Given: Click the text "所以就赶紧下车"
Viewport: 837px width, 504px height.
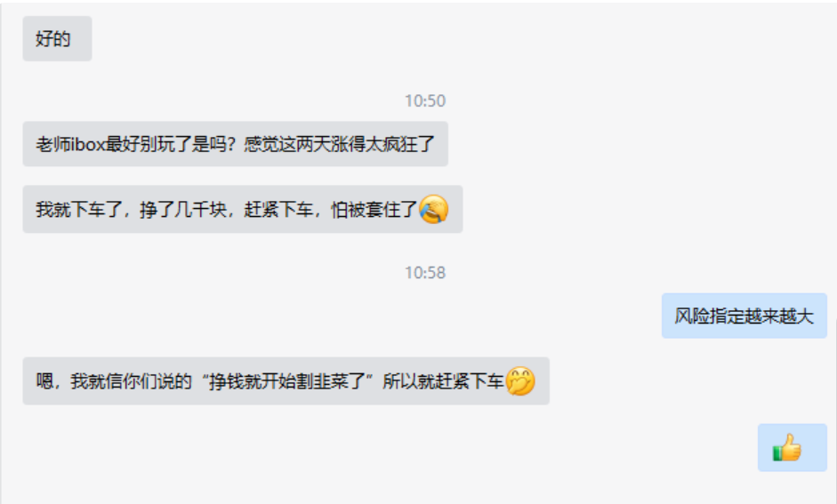Looking at the screenshot, I should [443, 381].
